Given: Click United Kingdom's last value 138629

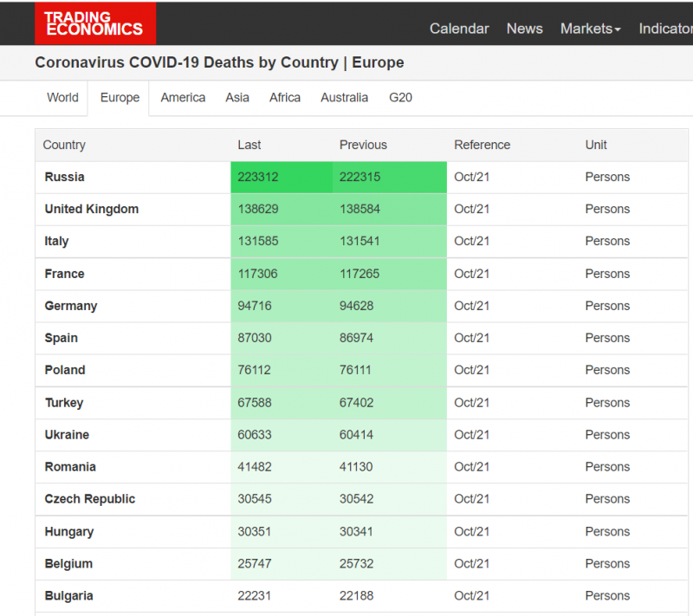Looking at the screenshot, I should click(x=258, y=209).
